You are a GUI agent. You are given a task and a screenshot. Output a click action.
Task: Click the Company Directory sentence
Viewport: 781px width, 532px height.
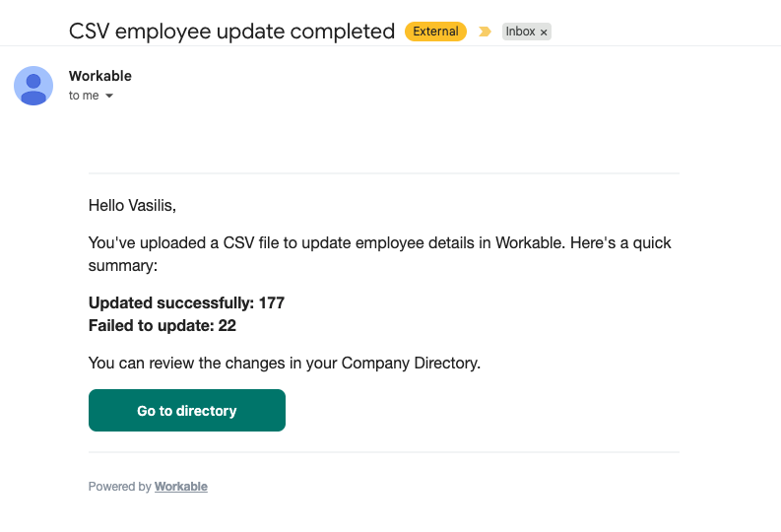pyautogui.click(x=285, y=363)
